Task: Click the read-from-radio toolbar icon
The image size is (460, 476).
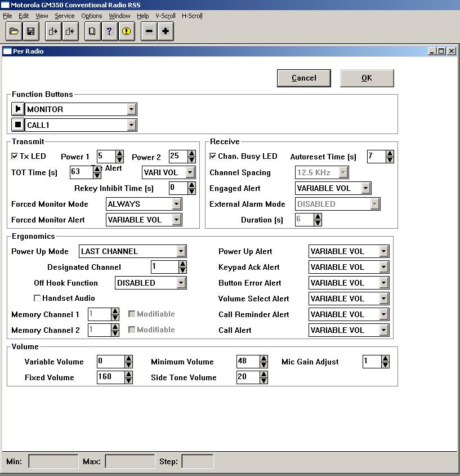Action: click(x=53, y=32)
